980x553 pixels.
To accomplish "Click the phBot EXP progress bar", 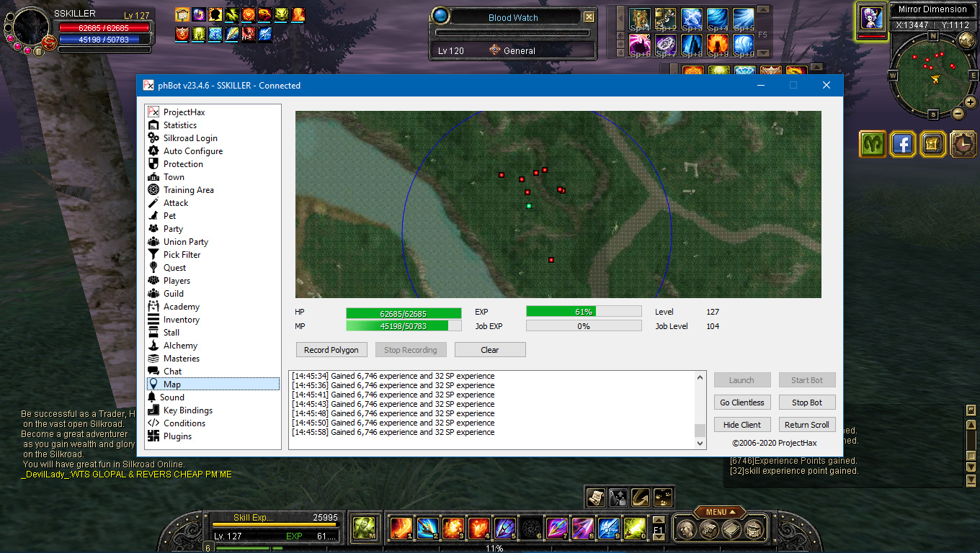I will (583, 312).
